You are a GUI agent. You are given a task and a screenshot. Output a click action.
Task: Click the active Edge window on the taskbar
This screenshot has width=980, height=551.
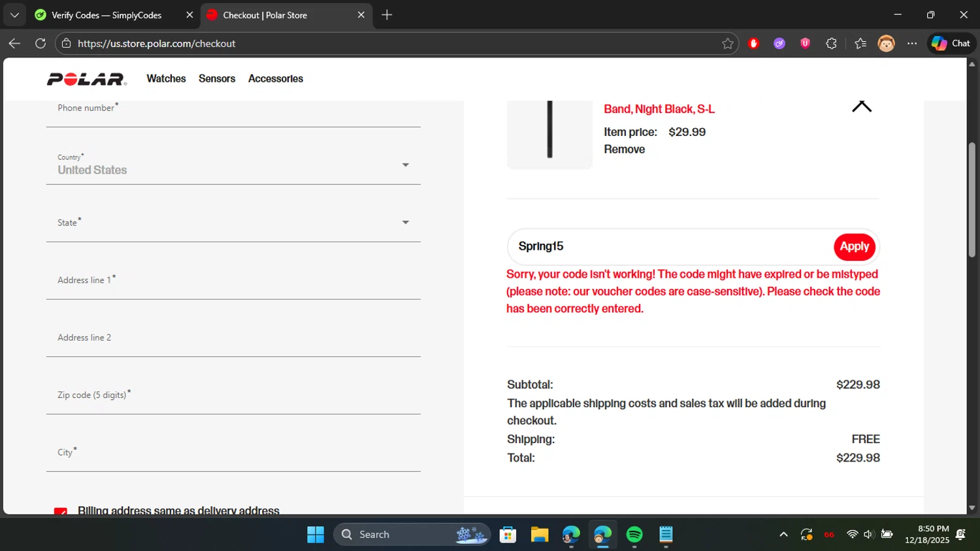coord(602,535)
